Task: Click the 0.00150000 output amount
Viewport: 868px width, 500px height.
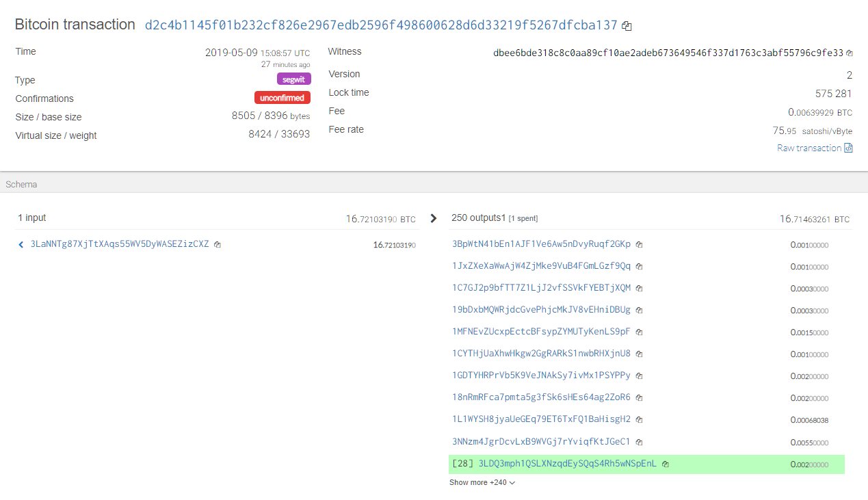Action: pos(809,332)
